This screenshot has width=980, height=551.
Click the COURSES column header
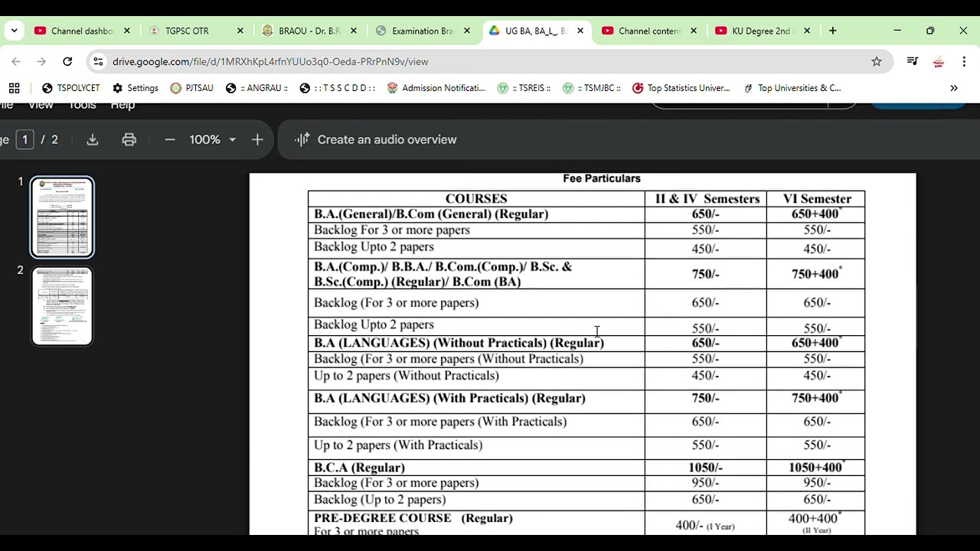(x=476, y=199)
